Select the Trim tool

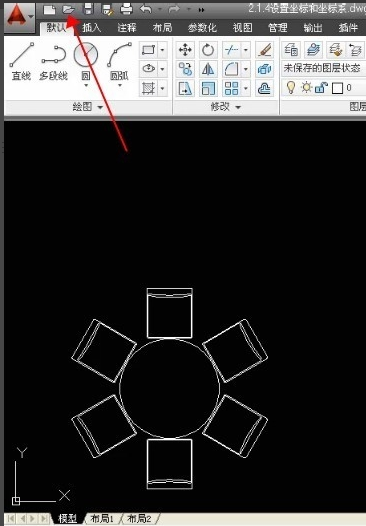coord(231,50)
